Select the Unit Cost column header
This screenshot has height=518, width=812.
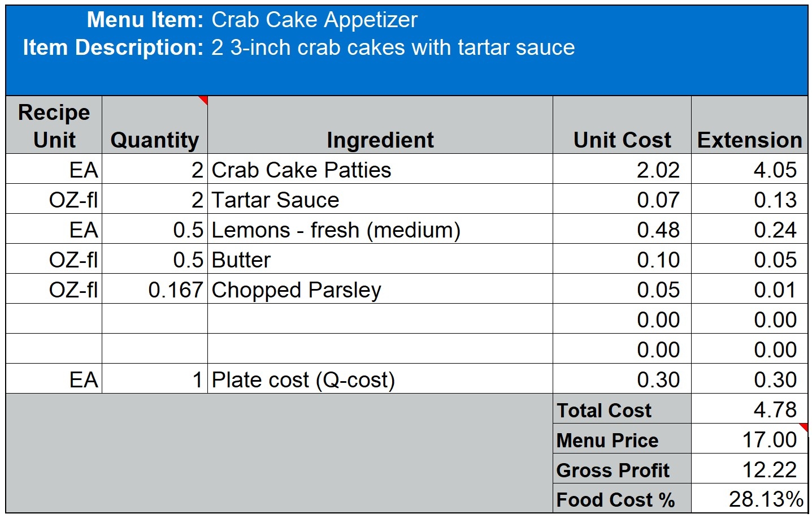[x=622, y=140]
